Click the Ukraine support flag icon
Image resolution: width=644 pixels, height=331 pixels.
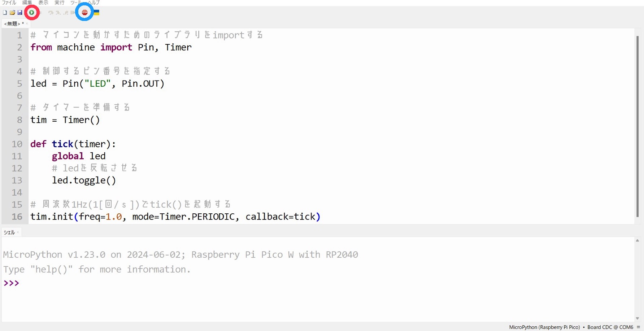point(96,12)
